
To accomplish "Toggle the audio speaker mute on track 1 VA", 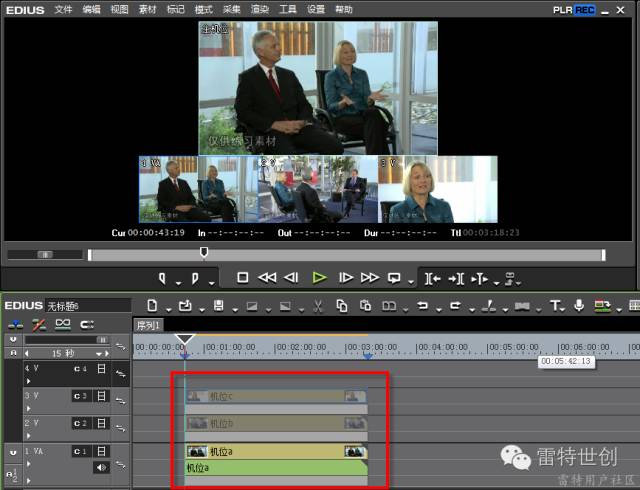I will coord(101,467).
